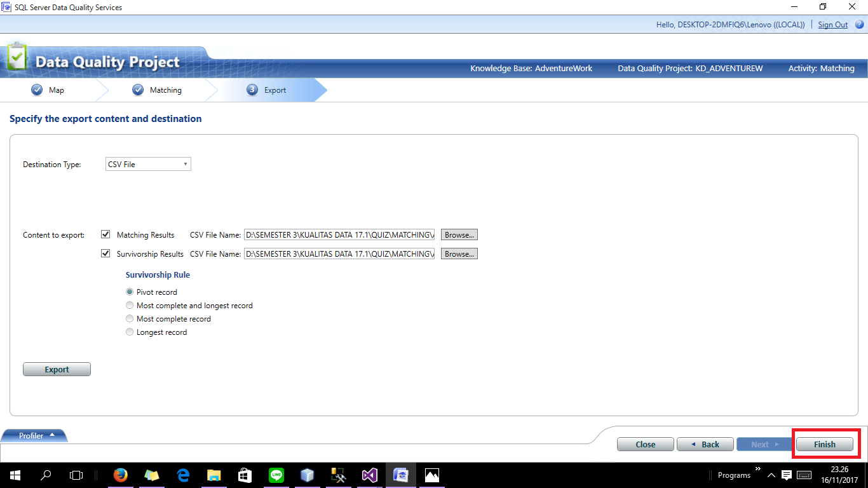This screenshot has height=488, width=868.
Task: Open Task View on taskbar
Action: (x=76, y=475)
